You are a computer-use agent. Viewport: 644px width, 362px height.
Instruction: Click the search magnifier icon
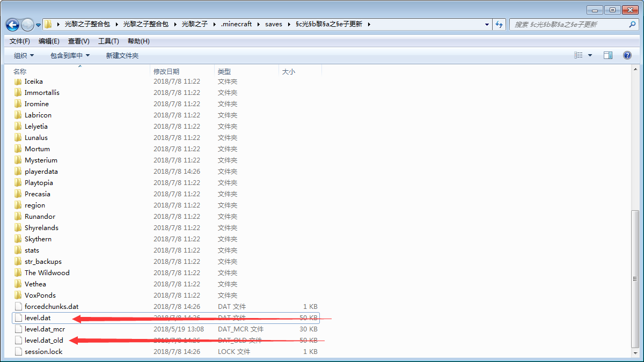click(x=632, y=24)
